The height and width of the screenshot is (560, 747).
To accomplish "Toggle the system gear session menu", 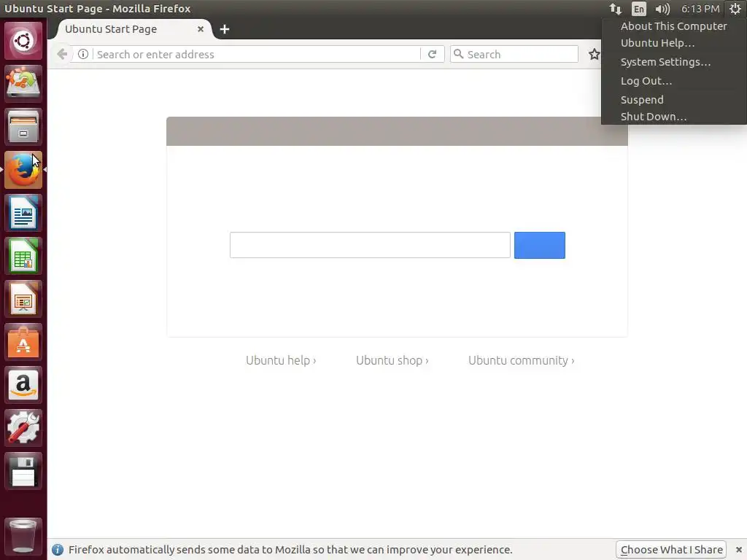I will (x=735, y=9).
